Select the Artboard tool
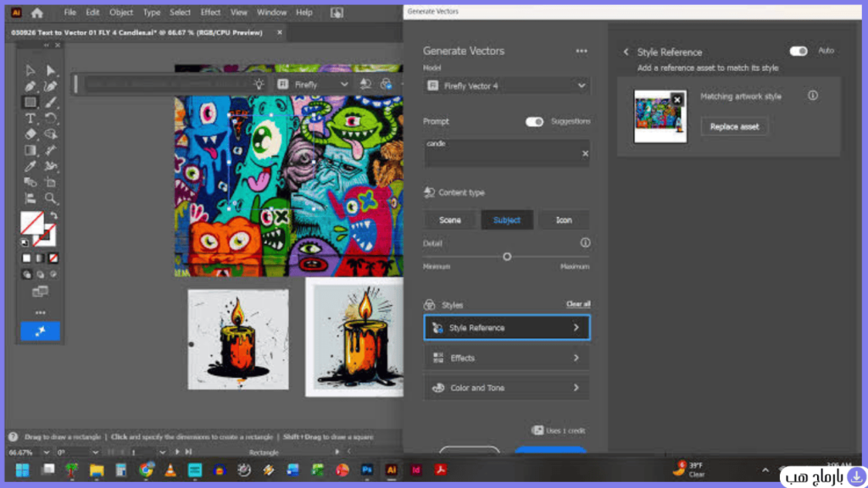The width and height of the screenshot is (868, 488). tap(50, 182)
